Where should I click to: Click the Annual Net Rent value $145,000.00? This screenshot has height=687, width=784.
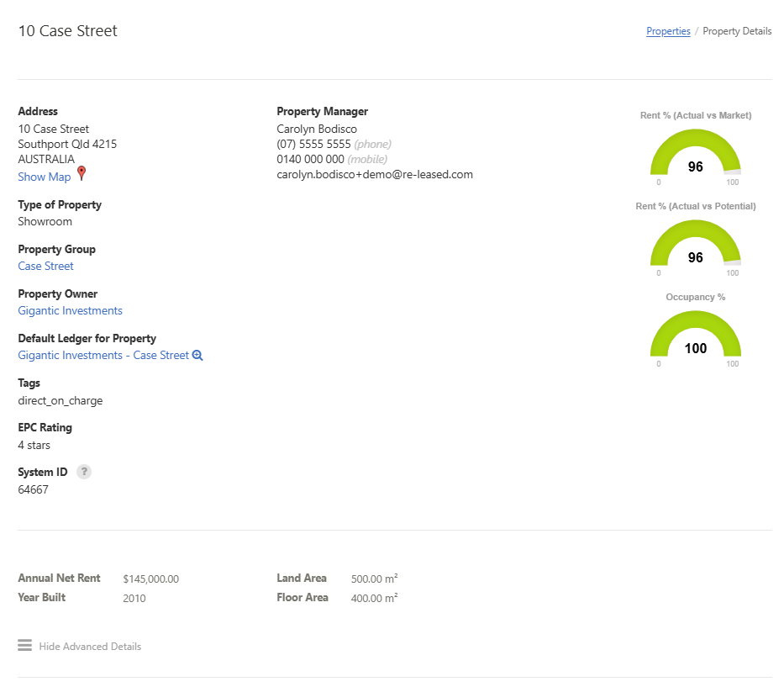[x=150, y=579]
